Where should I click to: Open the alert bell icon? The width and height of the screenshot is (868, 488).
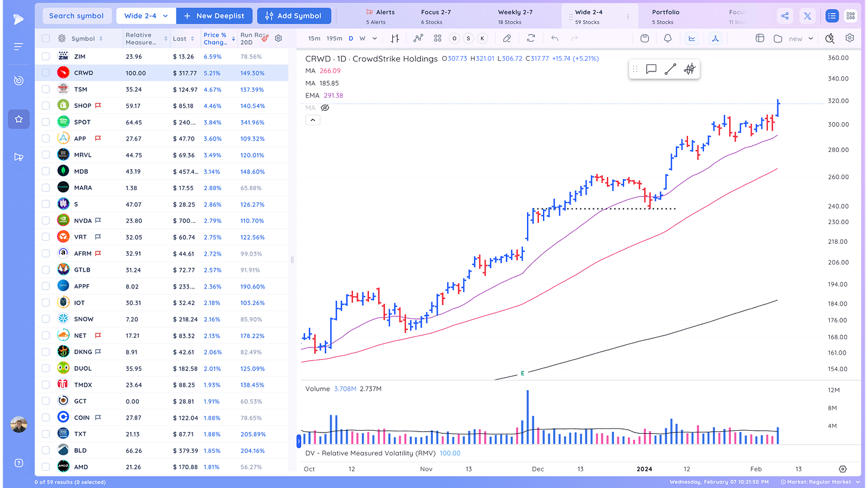point(668,38)
